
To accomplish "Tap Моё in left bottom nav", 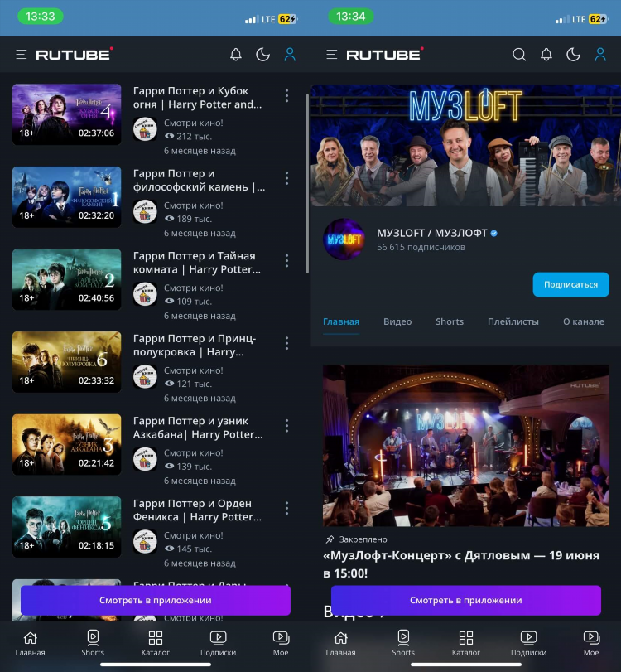I will 281,643.
